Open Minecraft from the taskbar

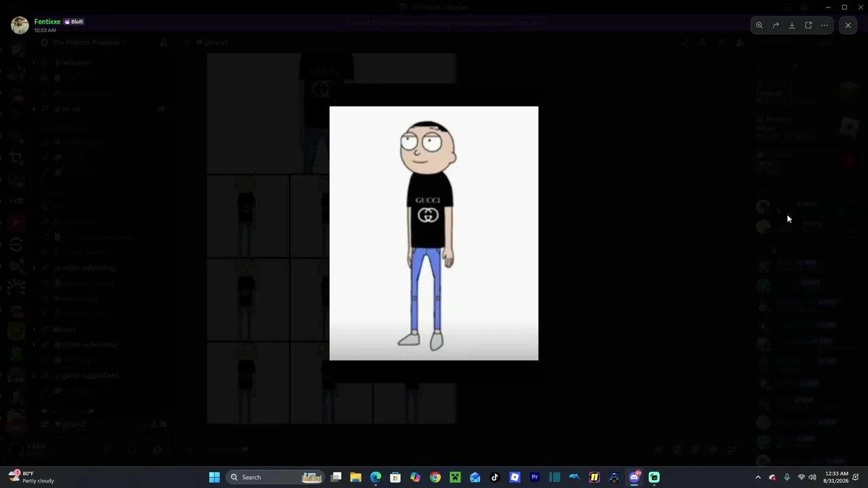pos(455,477)
